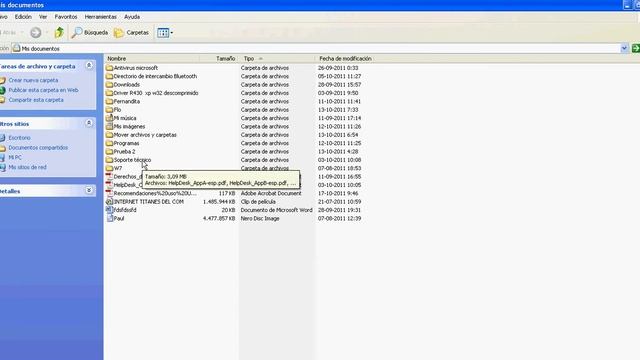Open Escritorio from Otros sitios
Viewport: 640px width, 360px height.
click(x=19, y=138)
